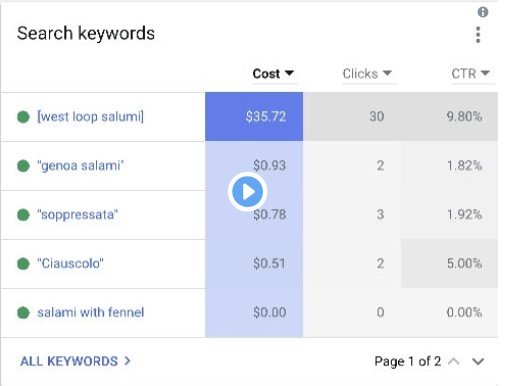Open the salami with fennel keyword

pyautogui.click(x=91, y=313)
